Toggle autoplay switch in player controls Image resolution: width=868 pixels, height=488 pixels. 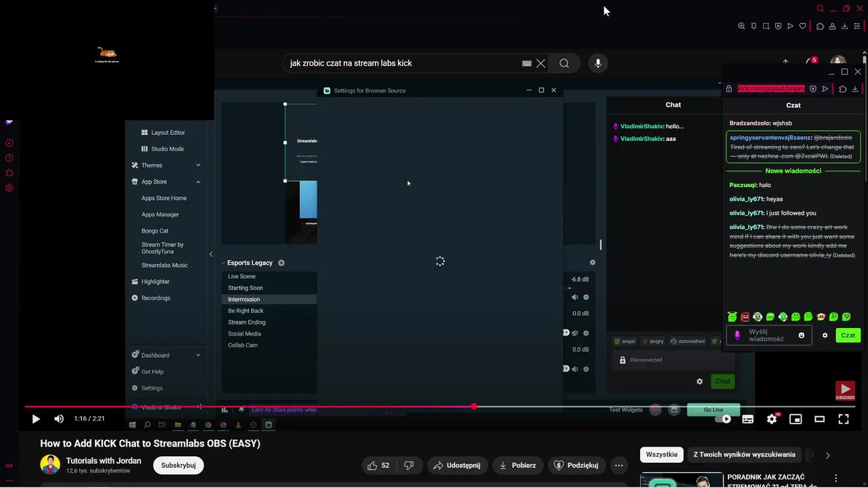724,419
